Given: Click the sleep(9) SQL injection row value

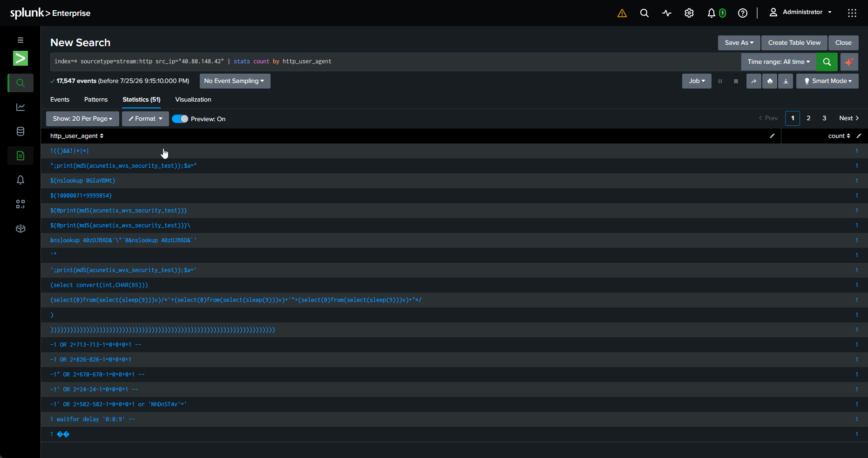Looking at the screenshot, I should pos(236,300).
